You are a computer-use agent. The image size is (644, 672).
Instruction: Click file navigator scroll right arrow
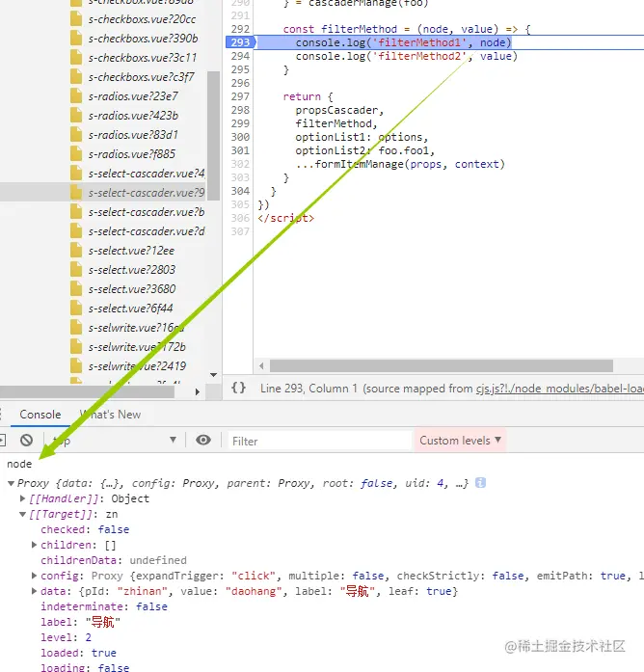click(197, 391)
